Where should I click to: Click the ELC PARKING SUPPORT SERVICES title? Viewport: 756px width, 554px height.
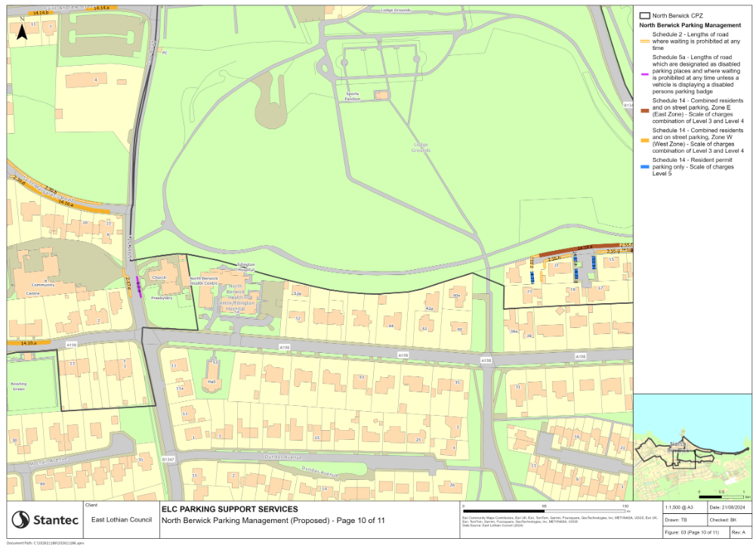point(230,509)
